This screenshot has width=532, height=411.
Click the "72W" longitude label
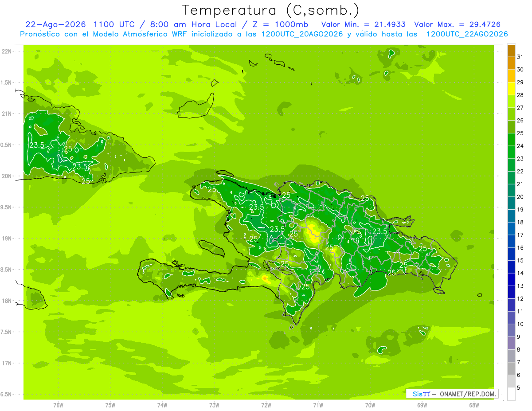click(266, 405)
